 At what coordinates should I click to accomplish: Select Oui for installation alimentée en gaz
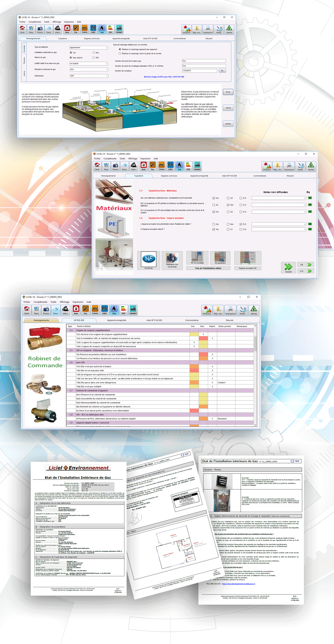click(71, 52)
